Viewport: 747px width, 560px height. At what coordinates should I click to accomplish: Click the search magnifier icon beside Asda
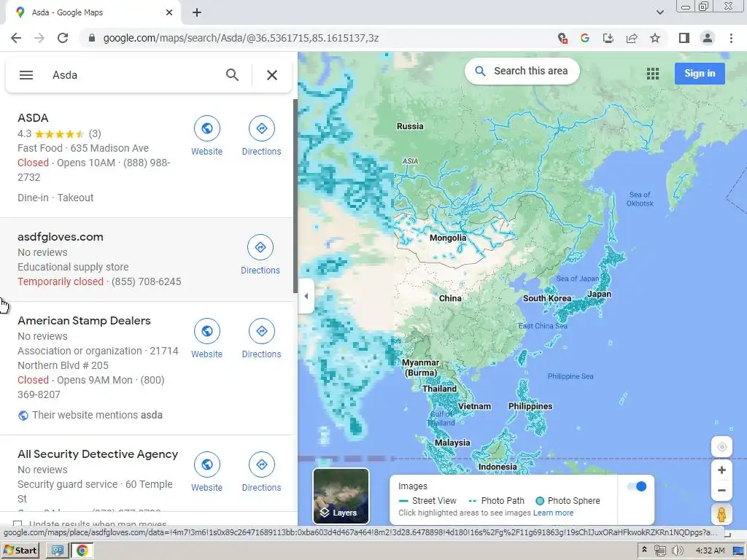coord(232,75)
